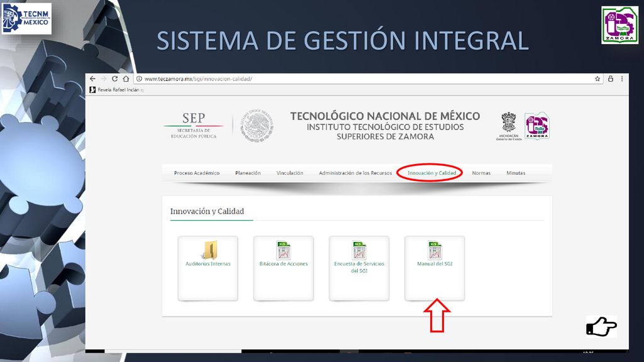Select the Innovación y Calidad menu item

coord(431,173)
